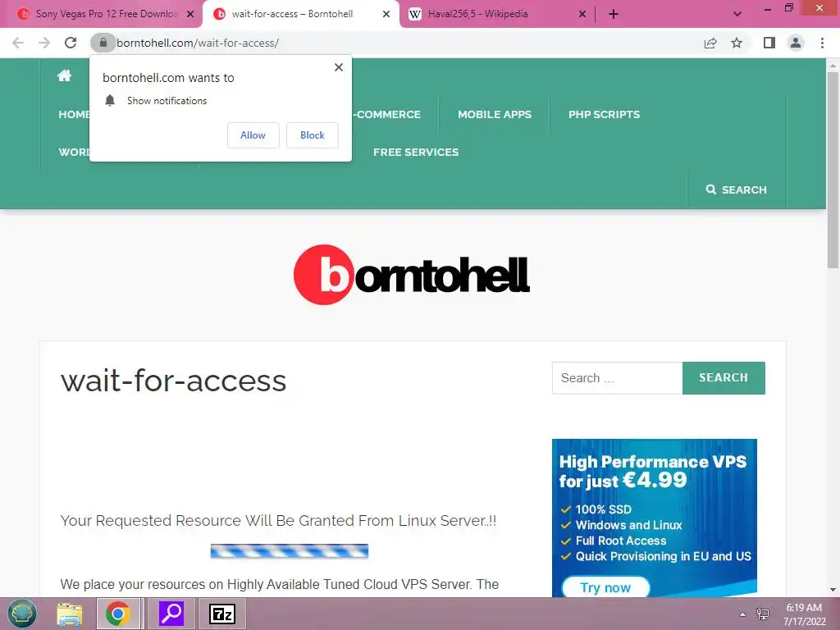Open Chrome three-dot menu
Viewport: 840px width, 630px height.
point(822,43)
